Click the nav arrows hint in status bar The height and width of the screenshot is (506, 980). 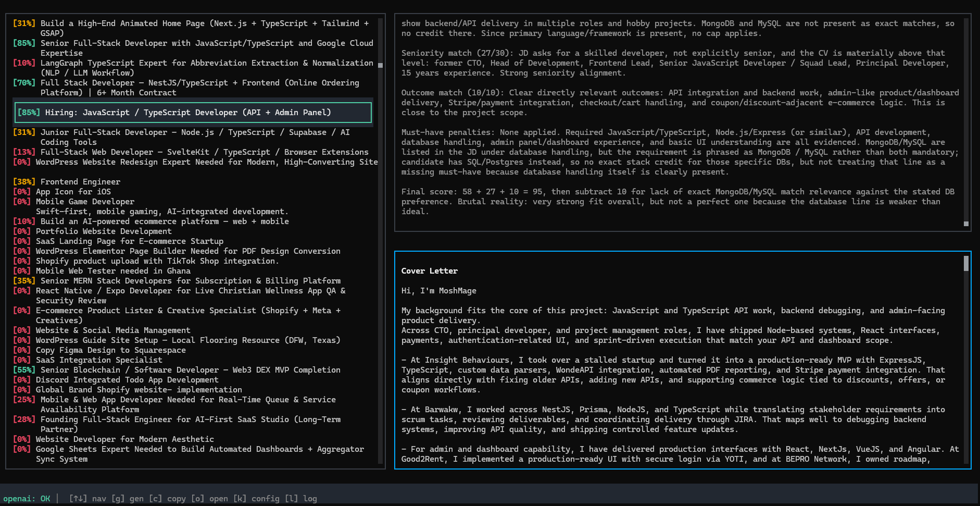point(87,499)
